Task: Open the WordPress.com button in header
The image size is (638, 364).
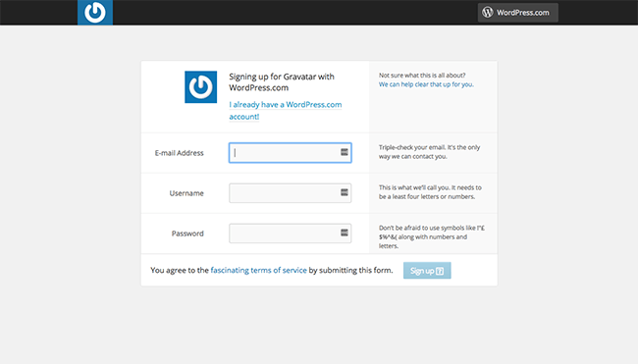Action: click(x=517, y=12)
